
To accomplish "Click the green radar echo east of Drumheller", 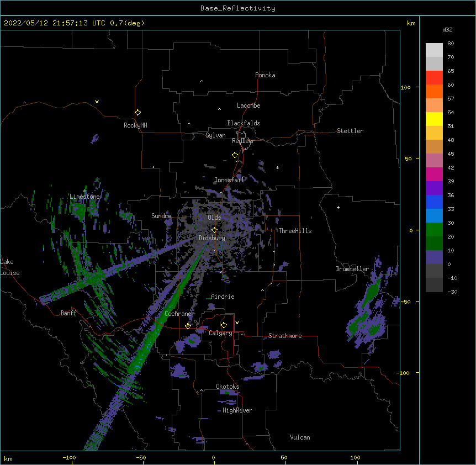I will 372,292.
